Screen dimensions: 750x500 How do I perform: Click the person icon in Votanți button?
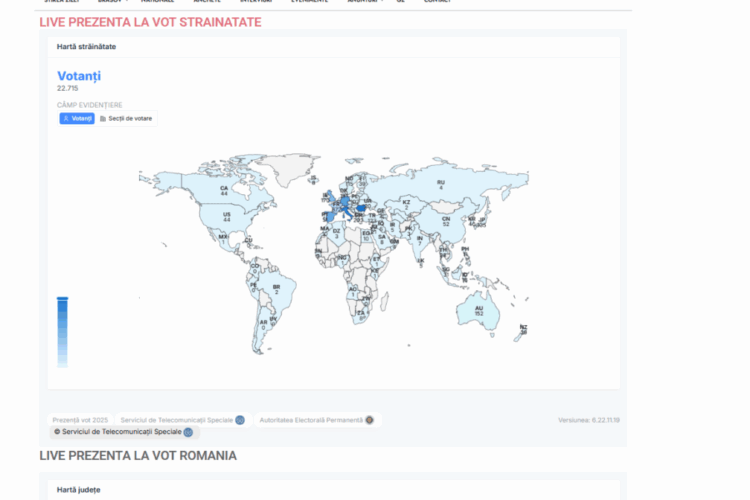66,118
